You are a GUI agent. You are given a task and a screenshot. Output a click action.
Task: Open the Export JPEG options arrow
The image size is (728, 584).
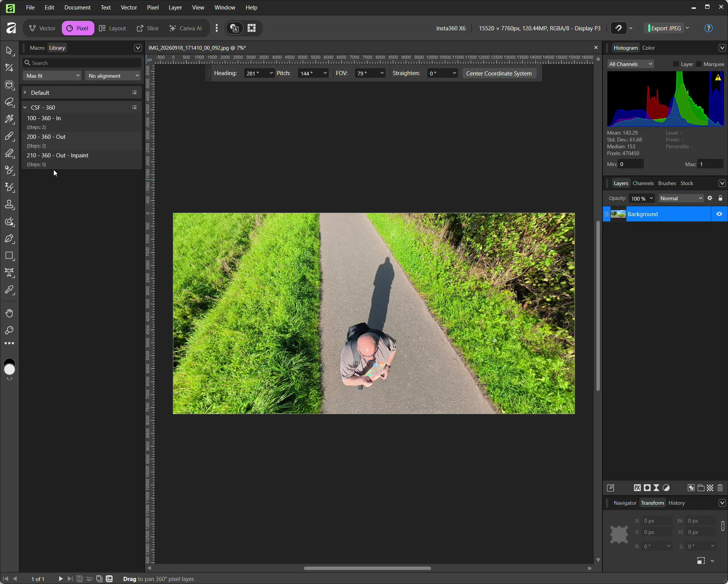[687, 28]
